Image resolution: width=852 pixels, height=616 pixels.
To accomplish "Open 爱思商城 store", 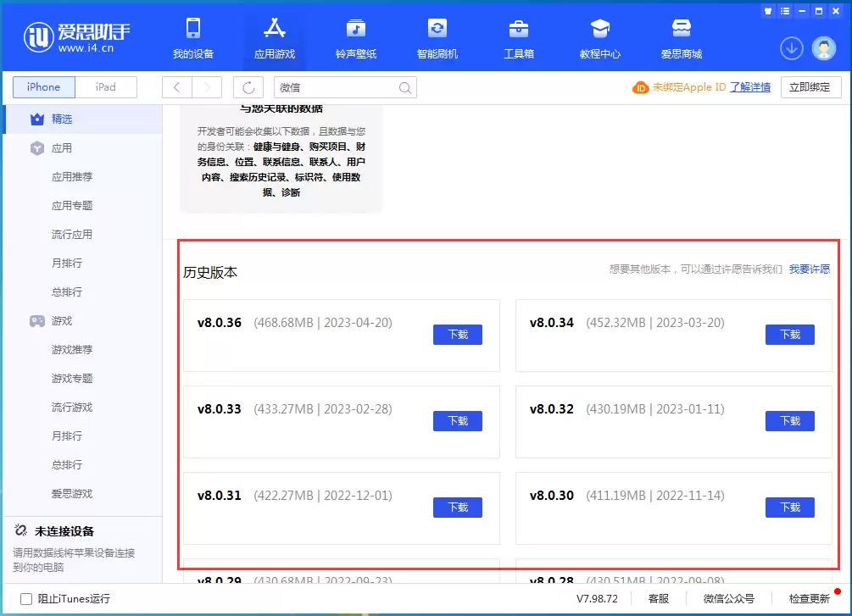I will [682, 38].
